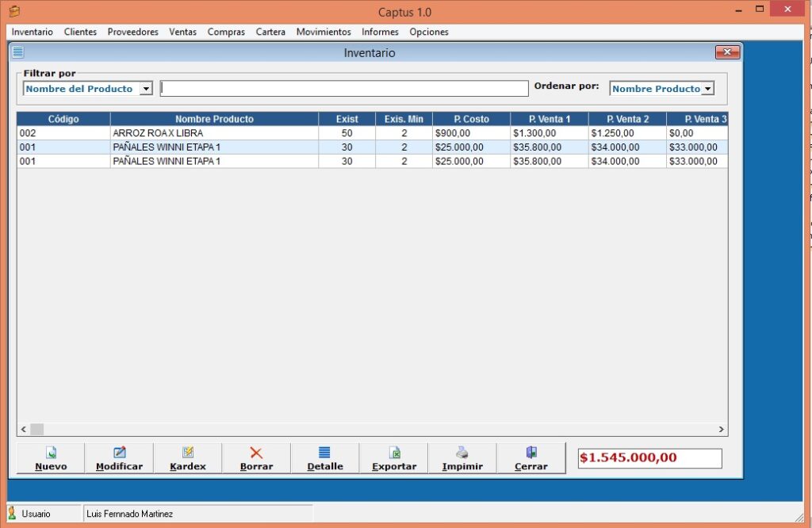Close the inventory using Cerrar
Screen dimensions: 812x528
531,458
